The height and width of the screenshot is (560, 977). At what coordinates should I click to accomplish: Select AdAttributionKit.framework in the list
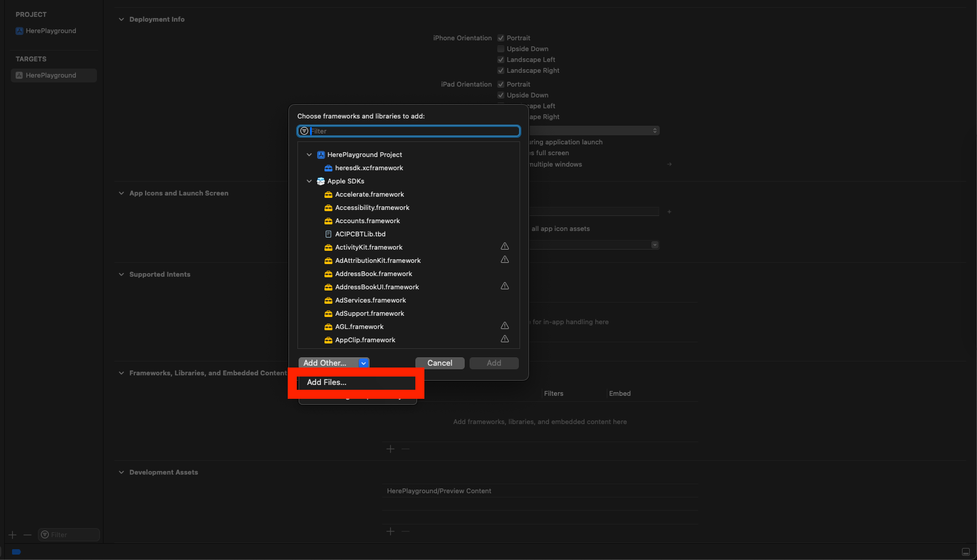tap(409, 260)
